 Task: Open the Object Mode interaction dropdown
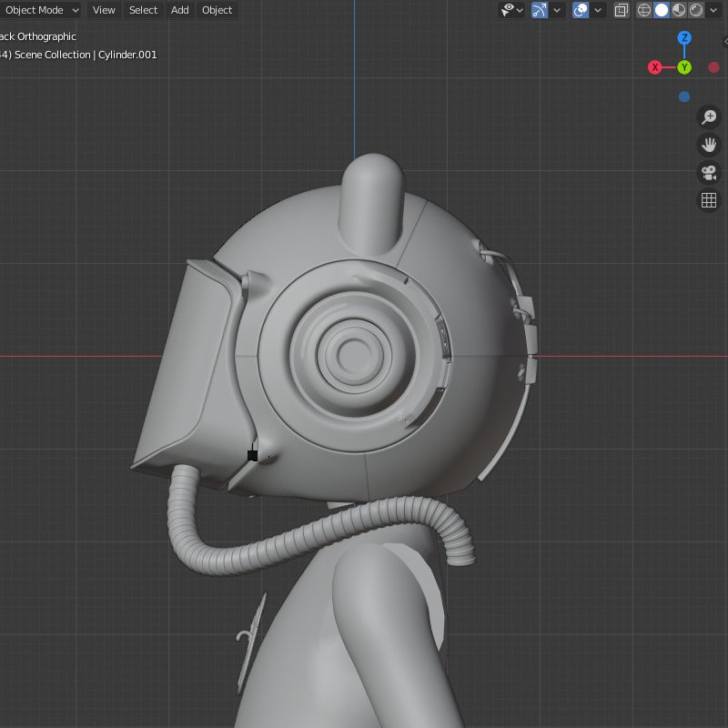coord(40,10)
